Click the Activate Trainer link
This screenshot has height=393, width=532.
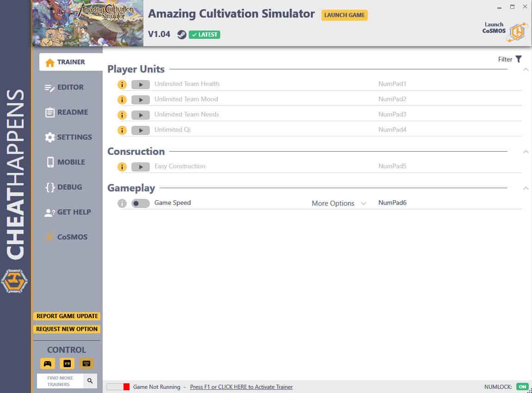241,387
